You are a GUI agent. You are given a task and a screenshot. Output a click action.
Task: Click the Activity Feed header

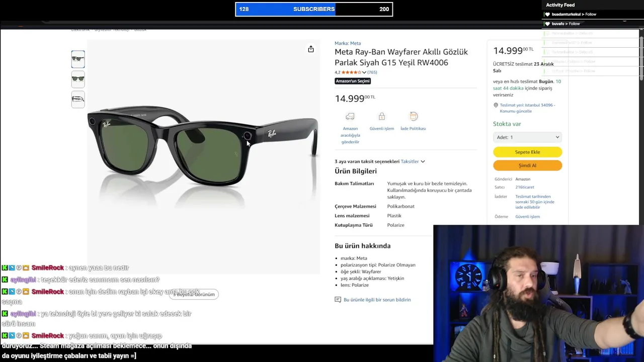tap(560, 5)
